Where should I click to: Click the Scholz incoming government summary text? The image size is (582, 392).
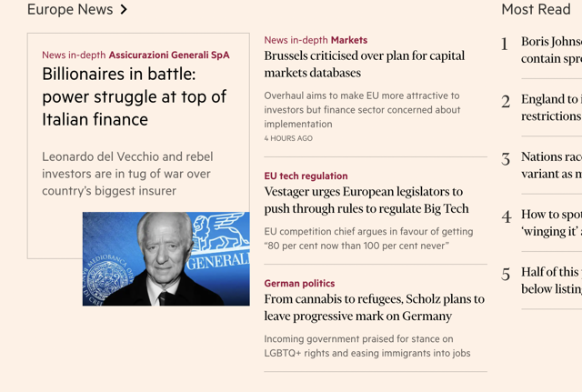[x=366, y=346]
